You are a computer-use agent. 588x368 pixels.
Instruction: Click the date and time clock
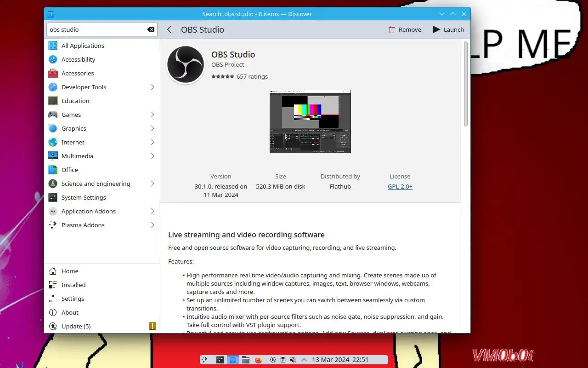[x=340, y=360]
